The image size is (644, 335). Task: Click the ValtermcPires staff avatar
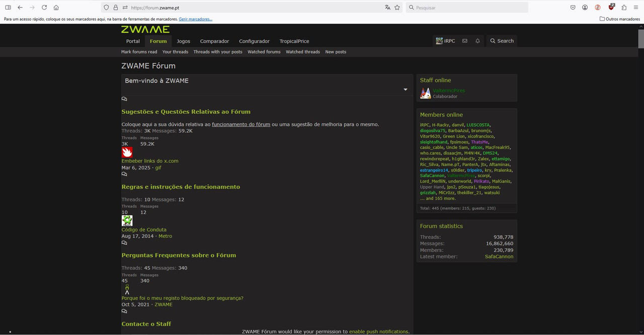pos(425,93)
